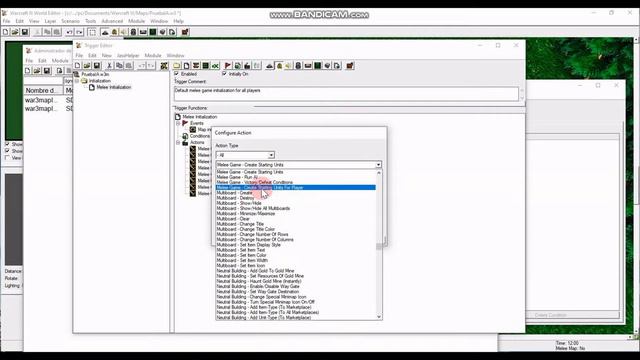
Task: Choose Multiboard - Create option
Action: [296, 193]
